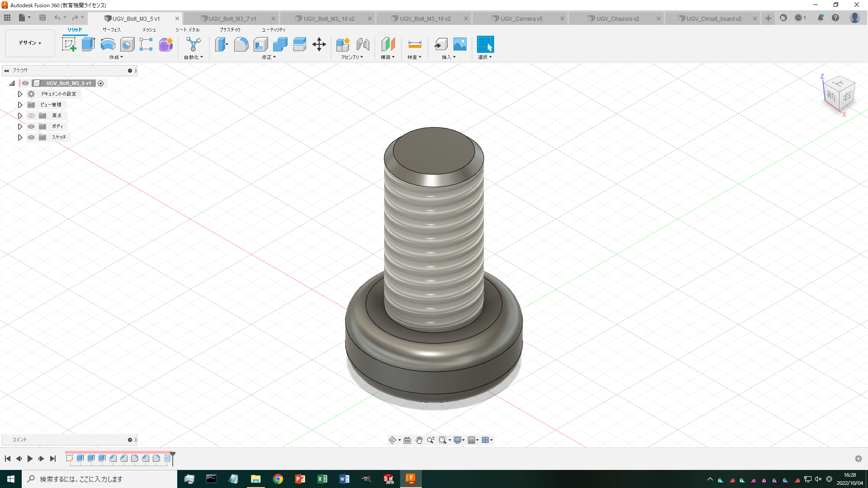Viewport: 868px width, 488px height.
Task: Select the Shell tool
Action: click(260, 44)
